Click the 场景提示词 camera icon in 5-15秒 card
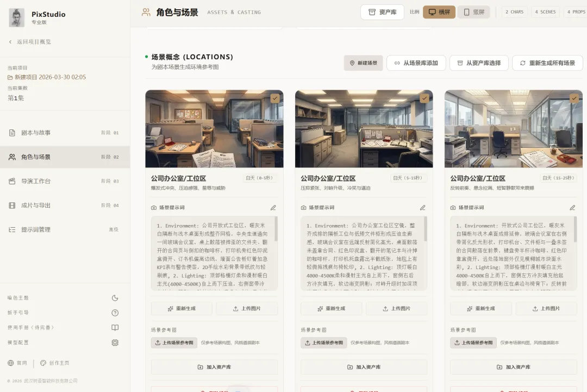587x392 pixels. [304, 208]
